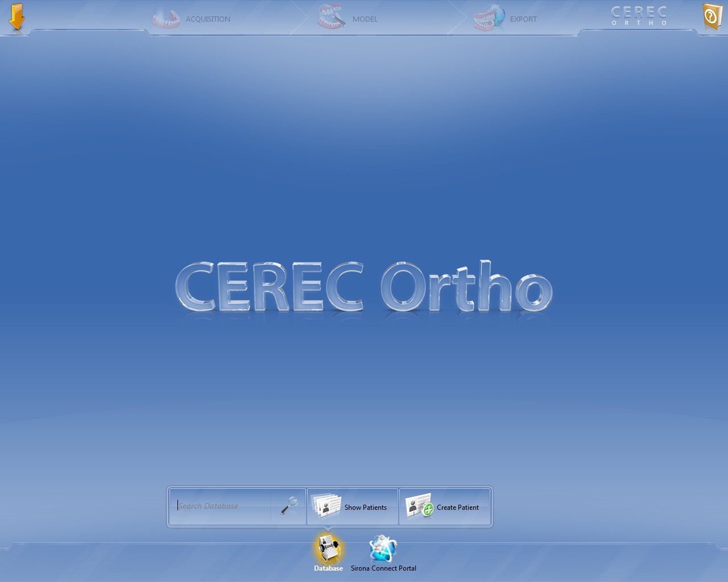
Task: Focus the Search Database text field
Action: coord(222,506)
